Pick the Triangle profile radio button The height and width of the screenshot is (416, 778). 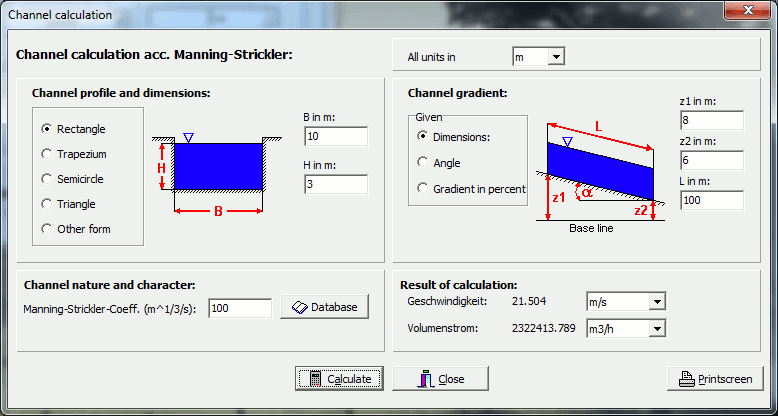(46, 204)
